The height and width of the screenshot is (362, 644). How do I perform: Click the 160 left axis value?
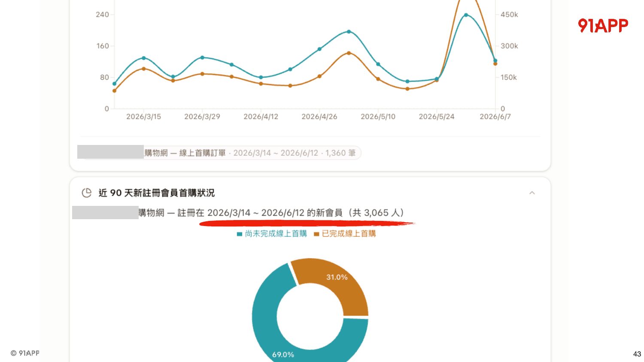click(103, 46)
